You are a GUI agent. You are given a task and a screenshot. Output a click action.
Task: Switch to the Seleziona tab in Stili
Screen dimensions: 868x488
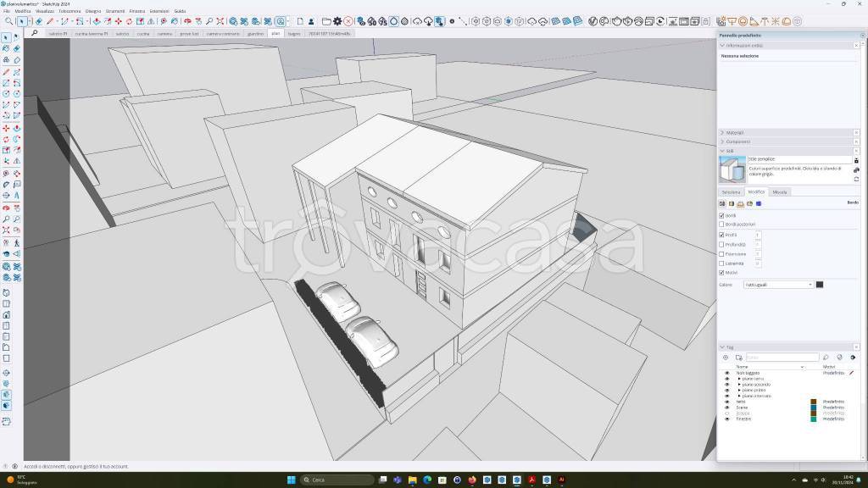point(731,192)
